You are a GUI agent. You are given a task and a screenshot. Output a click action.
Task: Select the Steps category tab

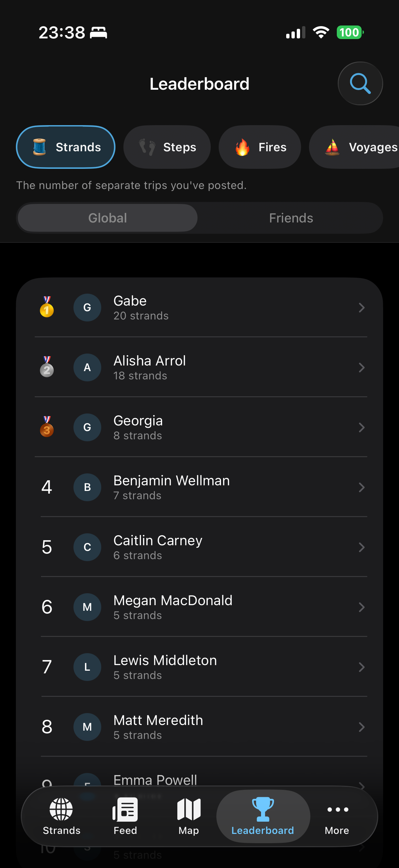point(167,147)
